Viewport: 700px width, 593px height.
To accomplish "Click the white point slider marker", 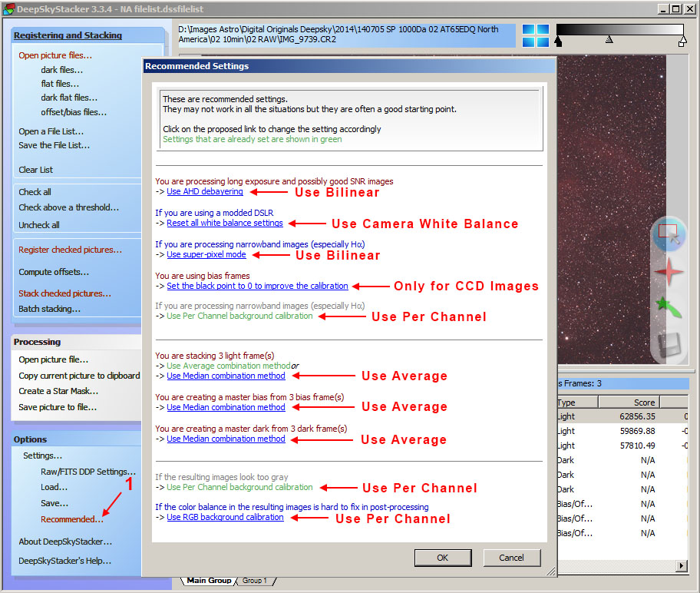I will point(682,41).
